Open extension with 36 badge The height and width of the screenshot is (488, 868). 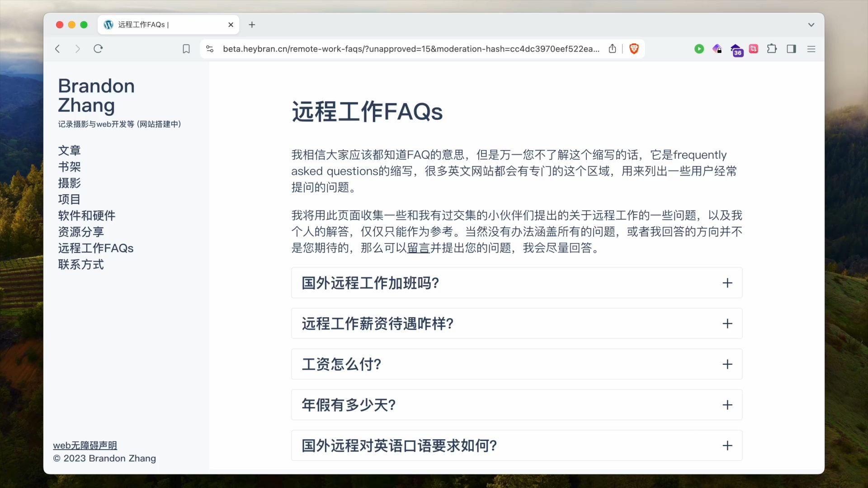click(x=736, y=50)
